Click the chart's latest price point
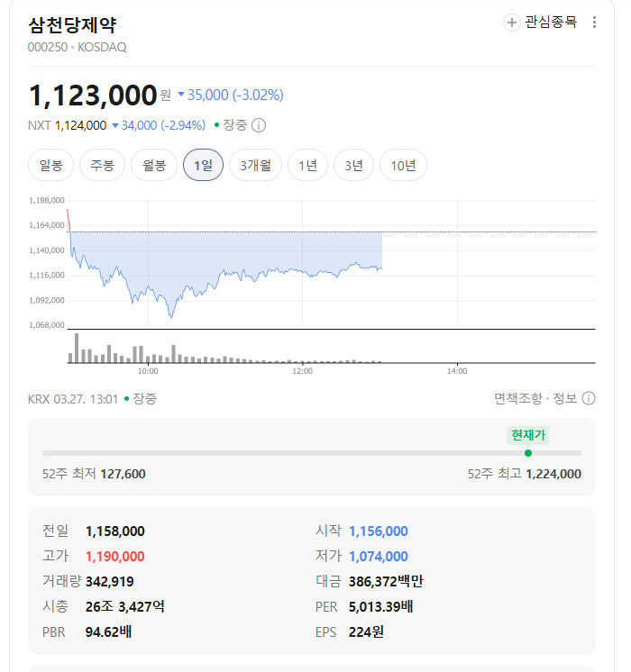Image resolution: width=631 pixels, height=672 pixels. [x=381, y=268]
